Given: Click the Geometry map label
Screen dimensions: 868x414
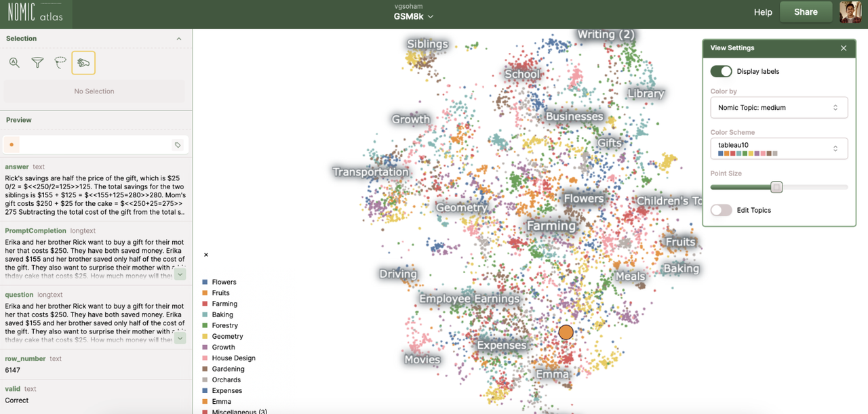Looking at the screenshot, I should pyautogui.click(x=461, y=208).
